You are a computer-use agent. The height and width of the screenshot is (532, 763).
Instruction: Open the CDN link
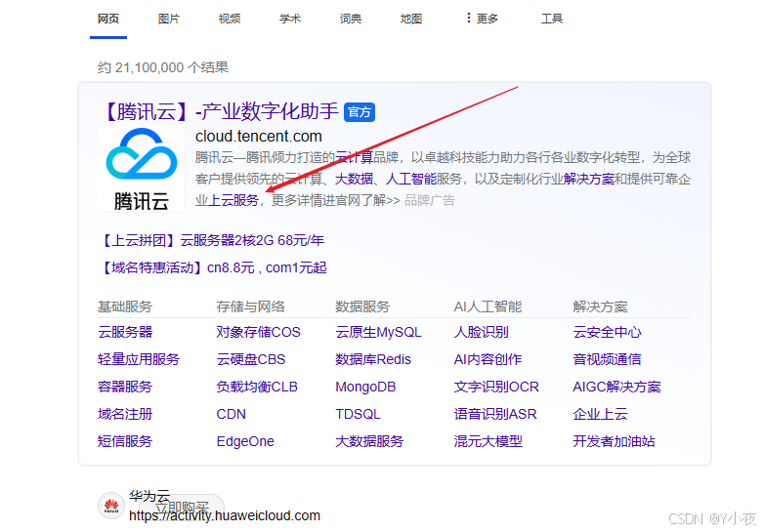click(x=232, y=413)
